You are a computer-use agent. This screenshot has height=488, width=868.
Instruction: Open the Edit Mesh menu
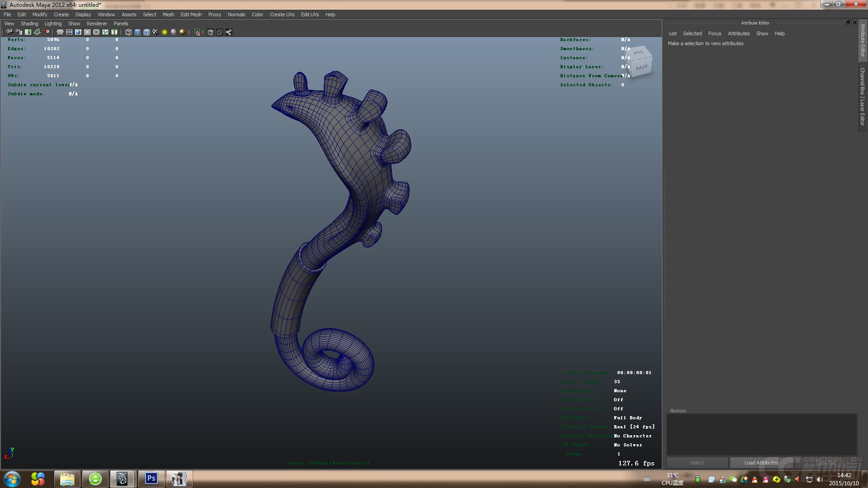tap(191, 14)
